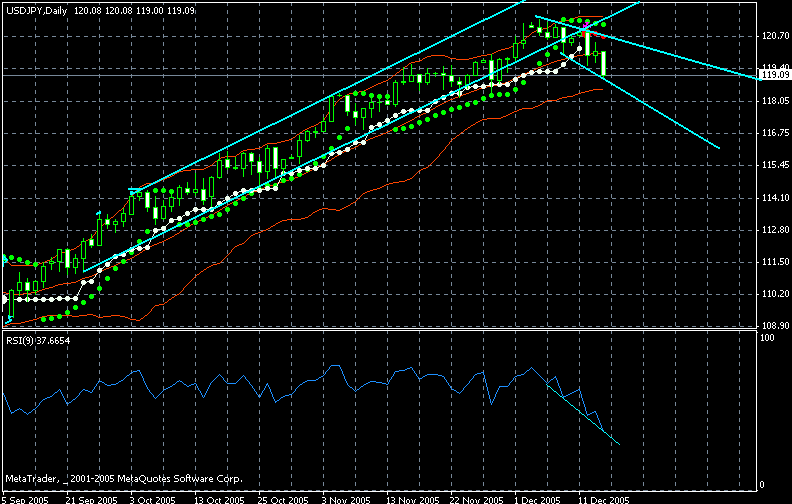
Task: Click the 115.45 price axis label
Action: click(775, 165)
